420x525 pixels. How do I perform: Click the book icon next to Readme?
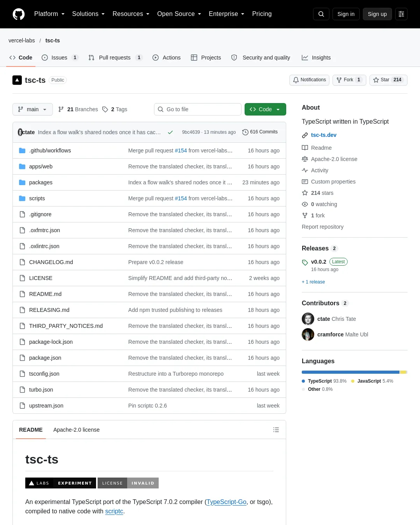[305, 148]
